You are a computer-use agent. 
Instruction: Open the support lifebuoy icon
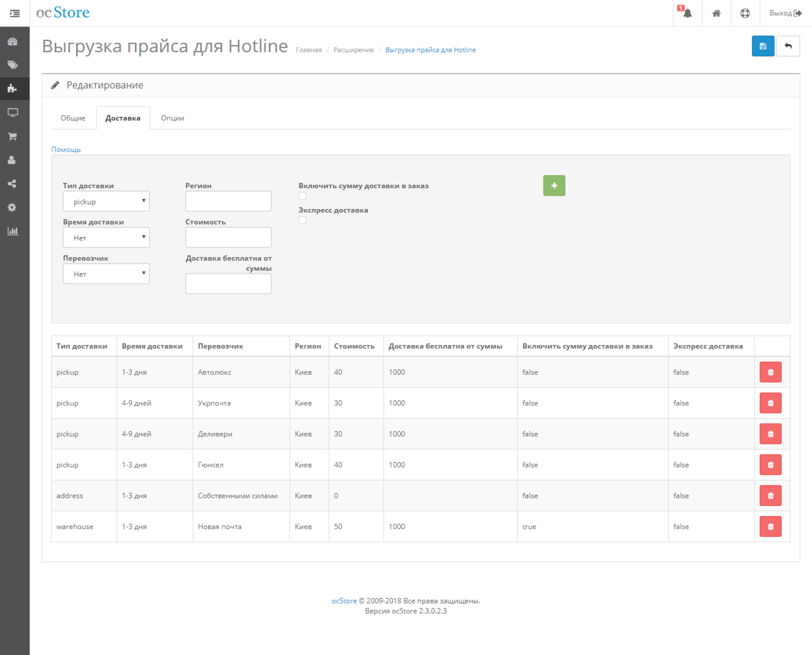[x=745, y=13]
